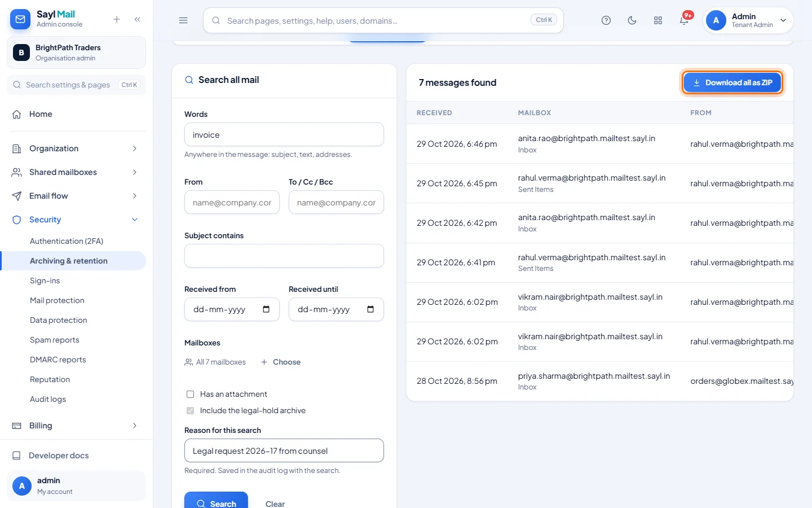Focus the To / Cc / Bcc field
812x508 pixels.
click(336, 203)
